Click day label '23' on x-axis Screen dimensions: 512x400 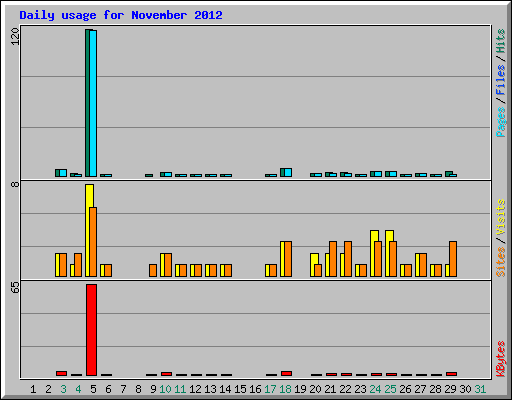coord(360,389)
